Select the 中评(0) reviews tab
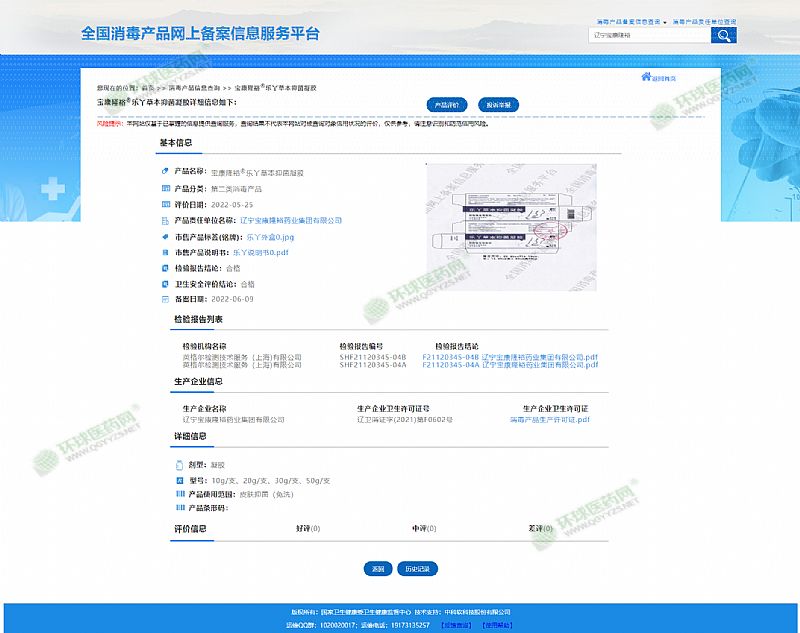The width and height of the screenshot is (800, 633). pyautogui.click(x=424, y=528)
